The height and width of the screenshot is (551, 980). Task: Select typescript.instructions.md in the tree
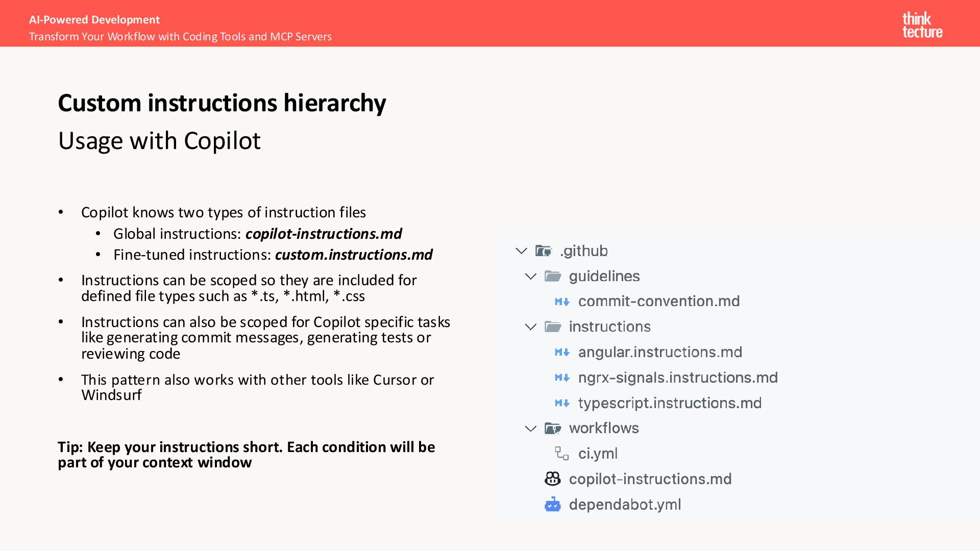[670, 403]
